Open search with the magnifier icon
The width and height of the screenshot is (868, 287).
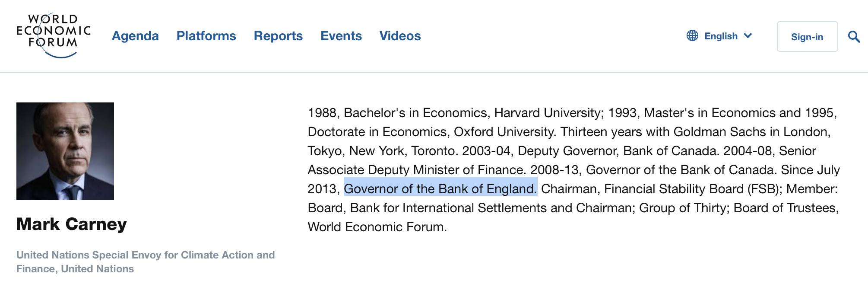[853, 37]
